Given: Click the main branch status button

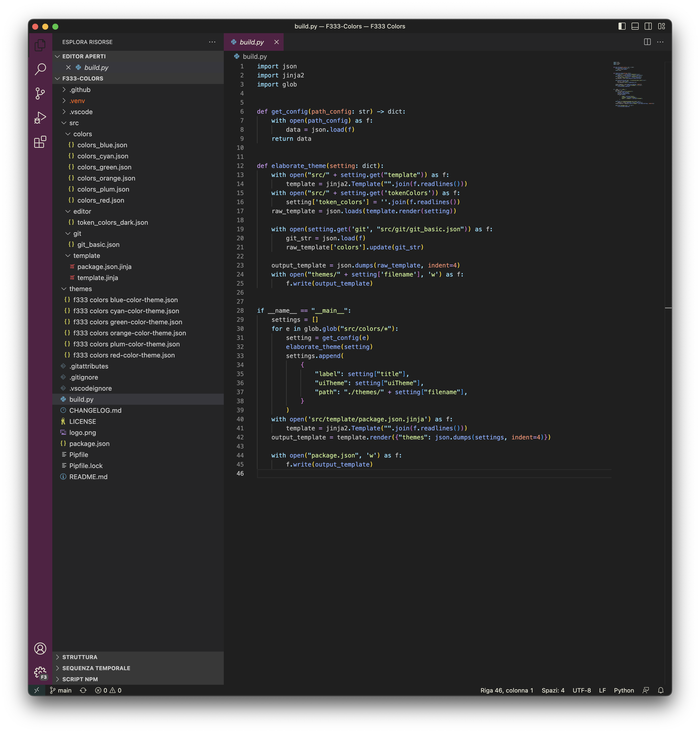Looking at the screenshot, I should coord(60,690).
